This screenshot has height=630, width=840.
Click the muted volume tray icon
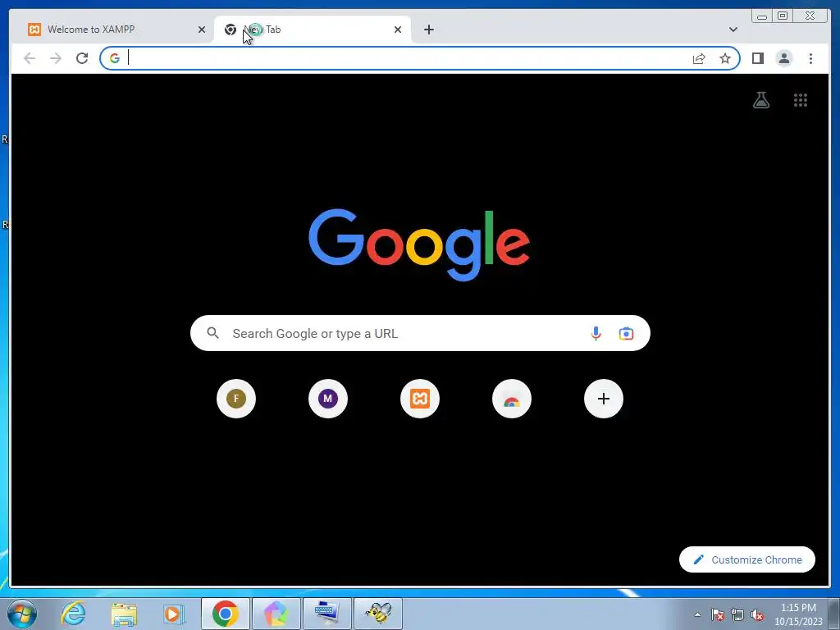[757, 614]
